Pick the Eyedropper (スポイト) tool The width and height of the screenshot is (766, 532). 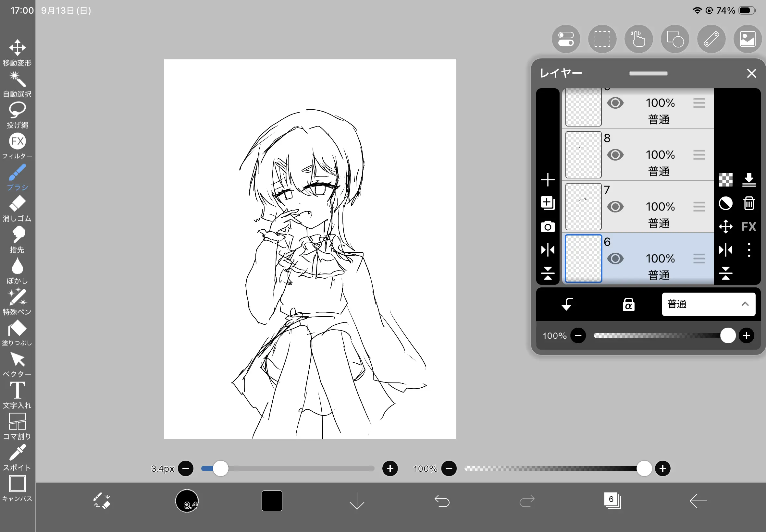[x=17, y=457]
